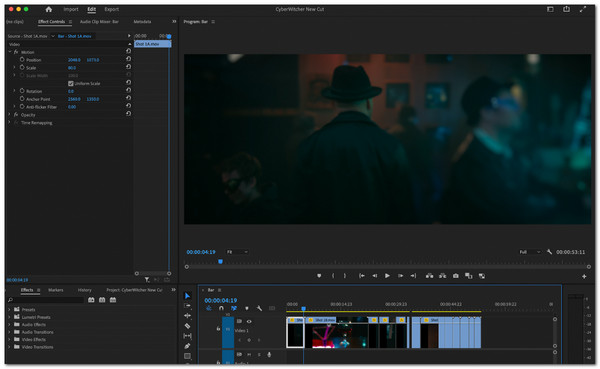600x369 pixels.
Task: Toggle Position animation stopwatch
Action: tap(22, 60)
